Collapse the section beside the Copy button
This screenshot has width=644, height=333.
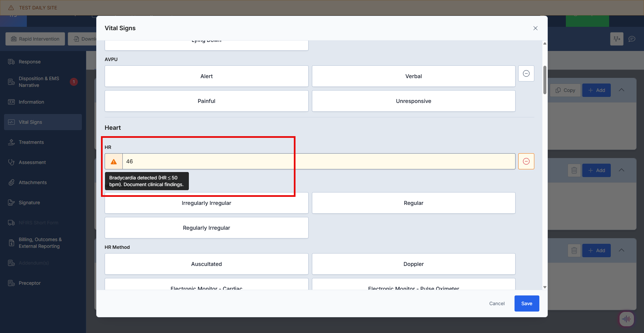[x=621, y=90]
